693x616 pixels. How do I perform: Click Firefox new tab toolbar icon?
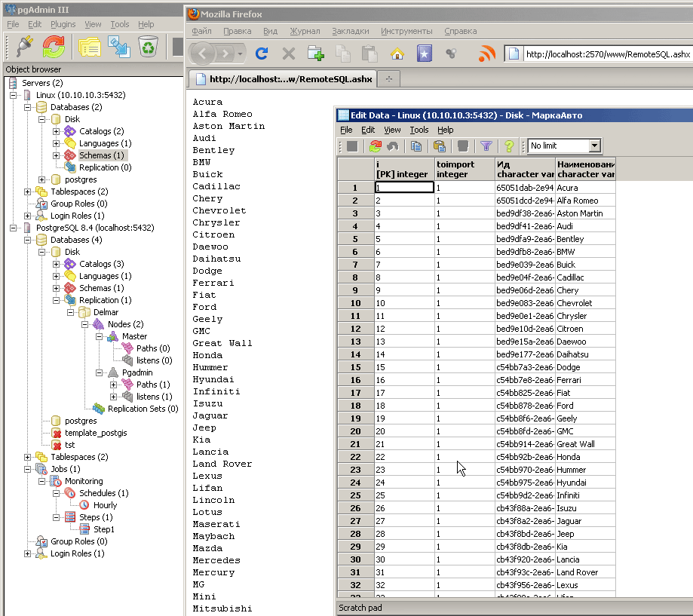tap(315, 54)
